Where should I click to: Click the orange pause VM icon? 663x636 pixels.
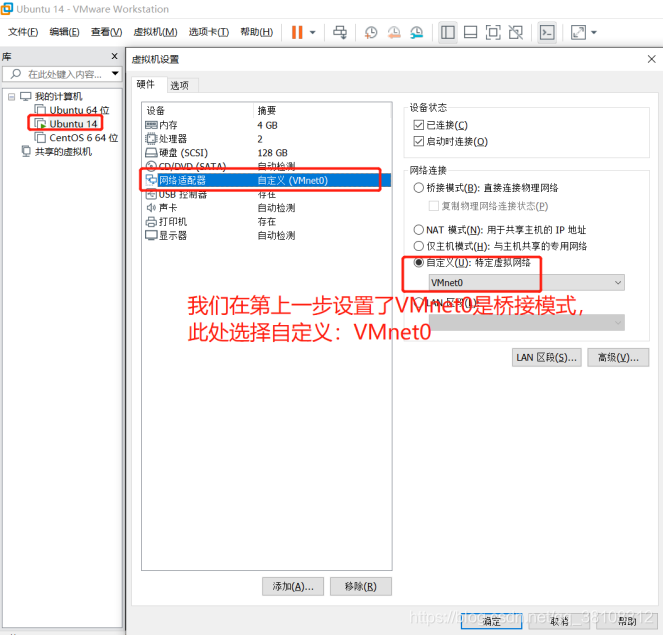(297, 32)
